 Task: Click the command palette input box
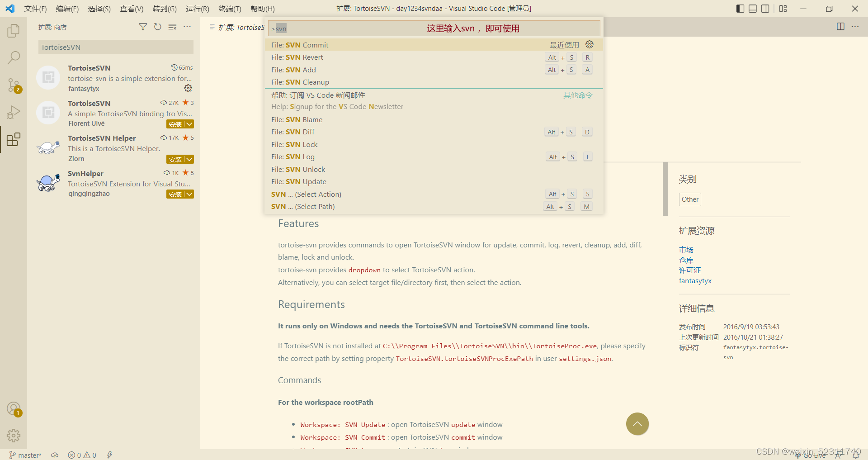(x=434, y=28)
